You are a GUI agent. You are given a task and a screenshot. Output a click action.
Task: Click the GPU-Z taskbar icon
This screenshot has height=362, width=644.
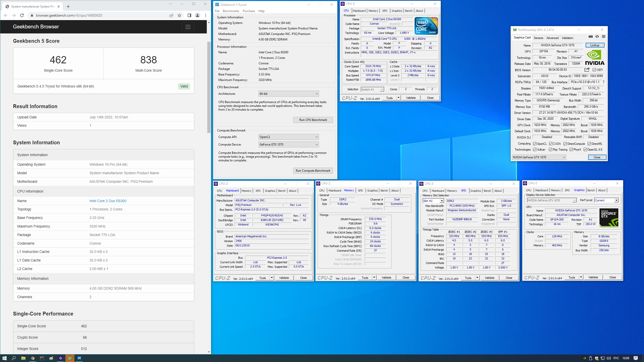pos(70,358)
